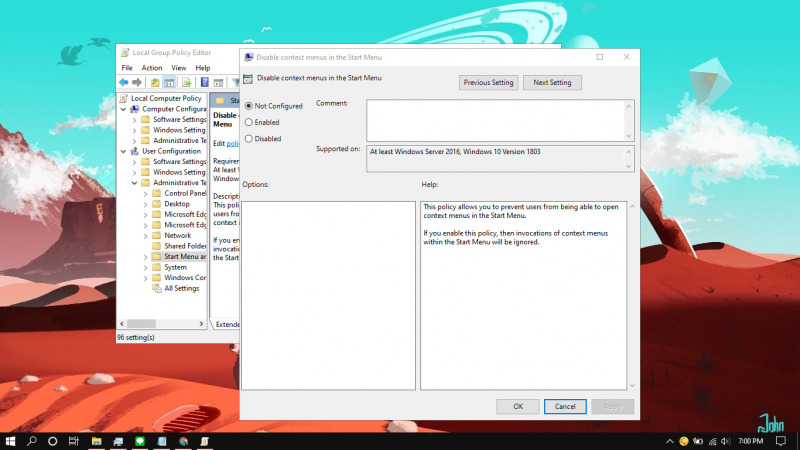The height and width of the screenshot is (450, 800).
Task: Collapse Administrative Templates under User Configuration
Action: pyautogui.click(x=134, y=183)
